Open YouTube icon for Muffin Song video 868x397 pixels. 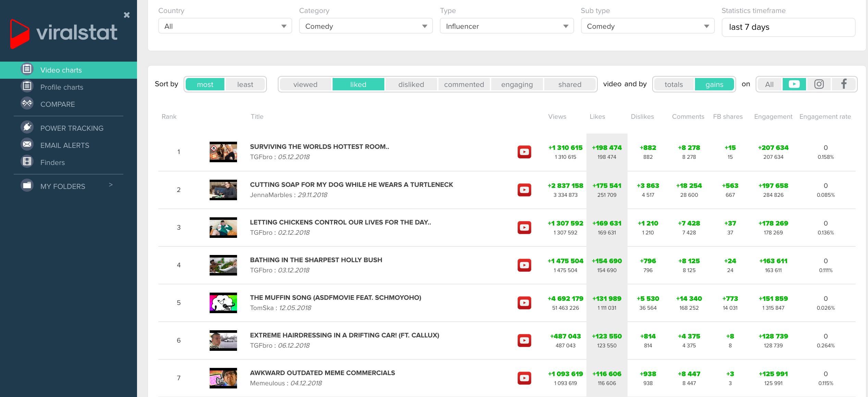(524, 303)
